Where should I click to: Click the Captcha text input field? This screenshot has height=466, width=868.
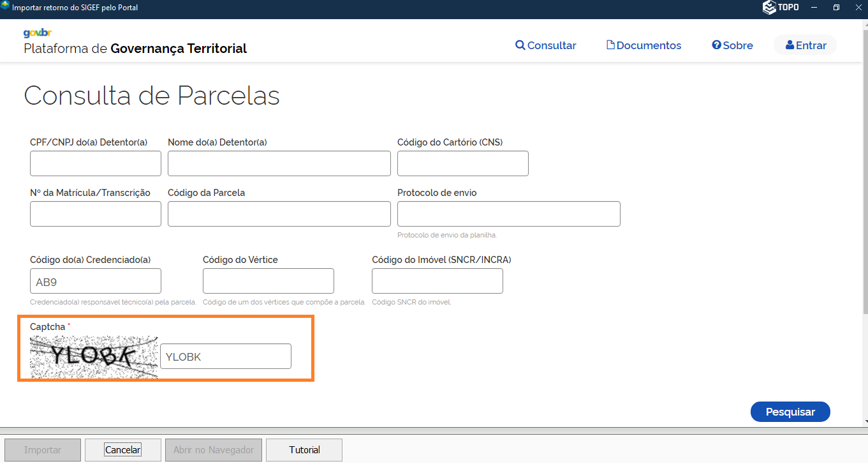click(x=226, y=357)
